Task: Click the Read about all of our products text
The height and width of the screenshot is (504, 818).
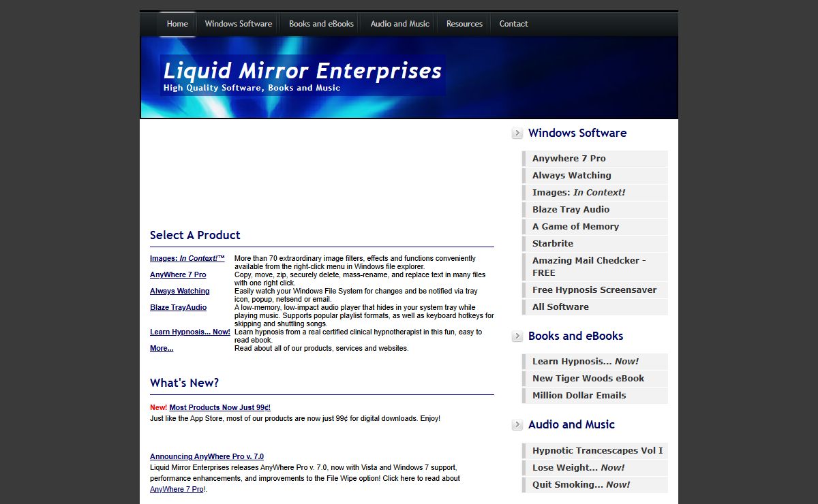Action: tap(322, 349)
